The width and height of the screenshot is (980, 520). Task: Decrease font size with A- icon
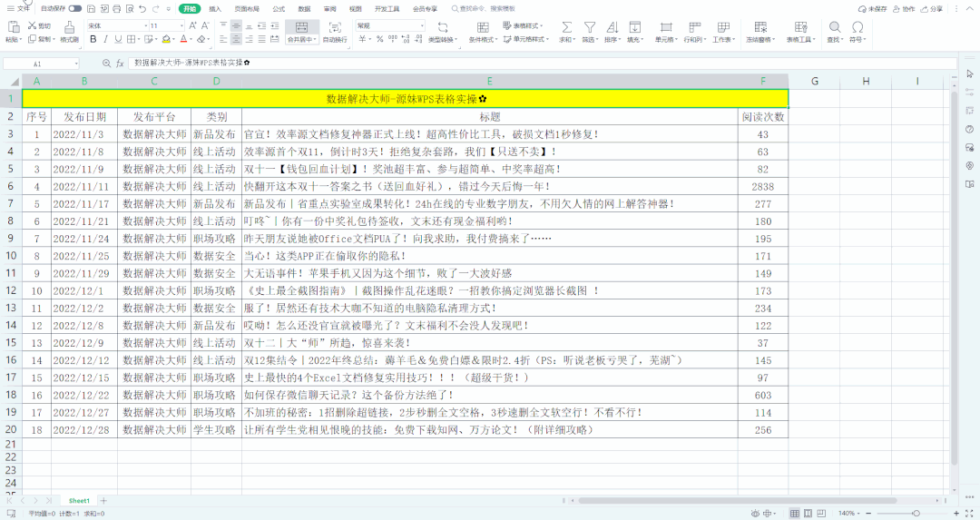[206, 25]
